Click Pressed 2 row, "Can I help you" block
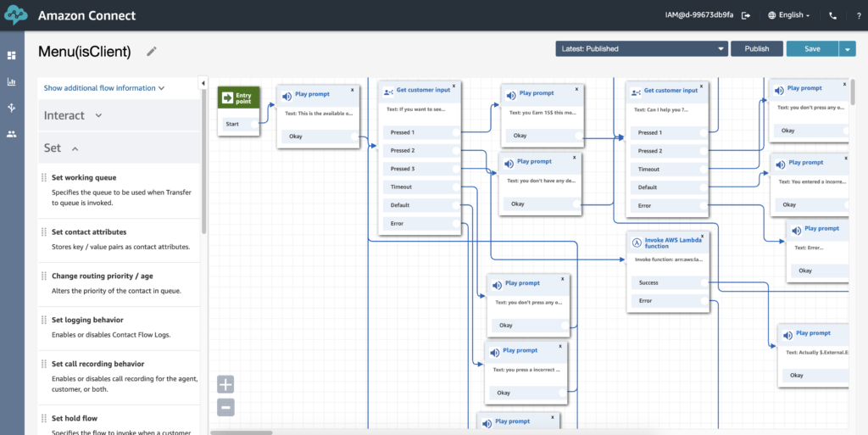This screenshot has width=868, height=435. click(x=670, y=151)
